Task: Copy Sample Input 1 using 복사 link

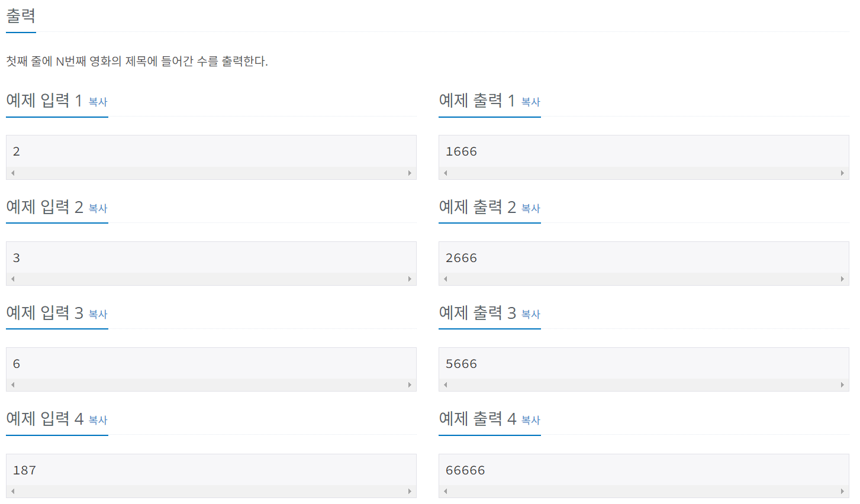Action: click(x=96, y=102)
